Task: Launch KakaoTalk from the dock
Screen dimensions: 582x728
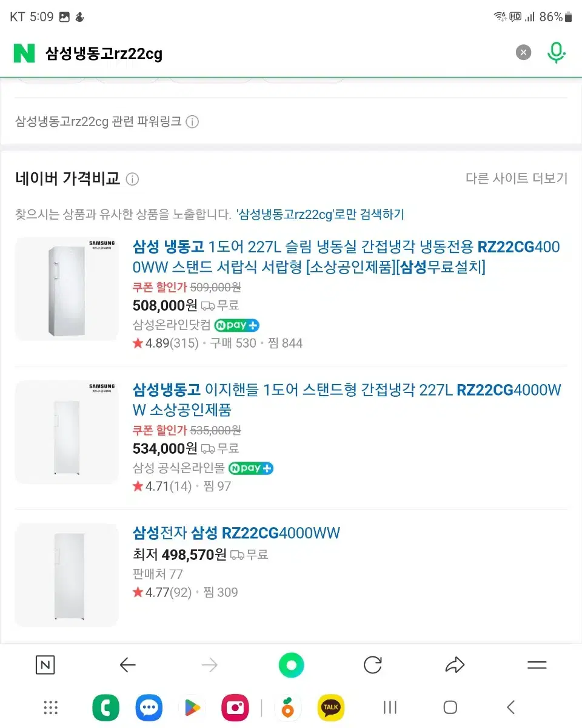Action: 331,707
